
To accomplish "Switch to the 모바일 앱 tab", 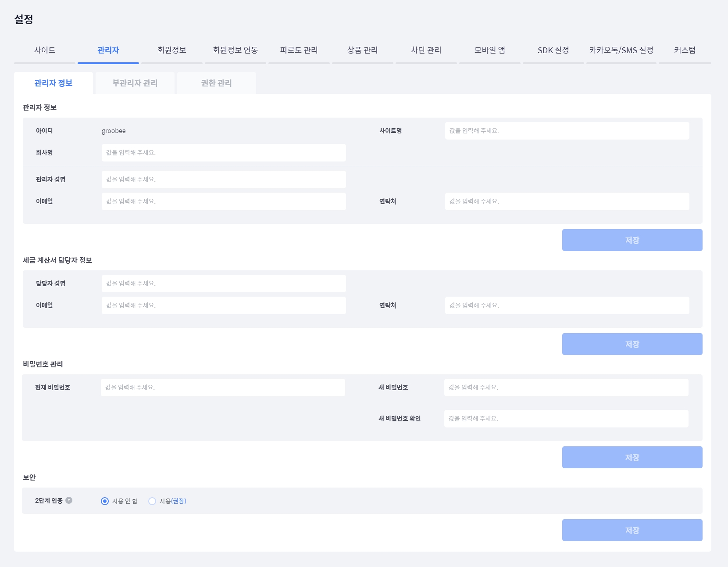I will click(490, 50).
